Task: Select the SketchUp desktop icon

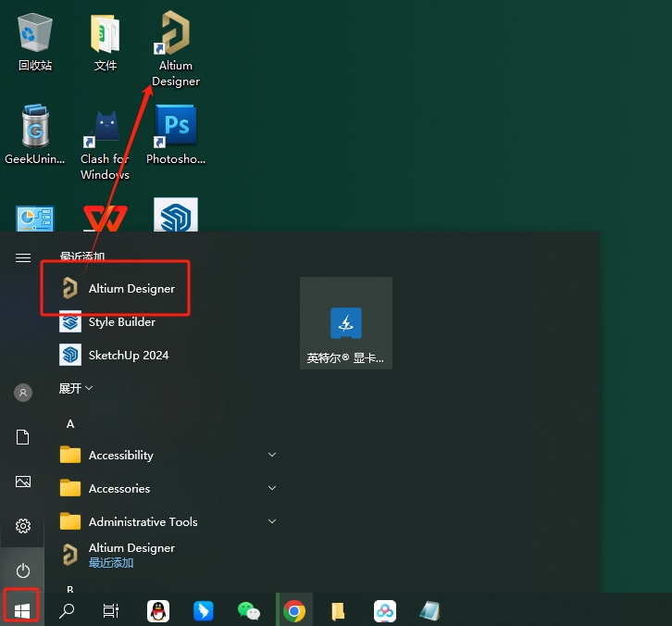Action: [x=175, y=215]
